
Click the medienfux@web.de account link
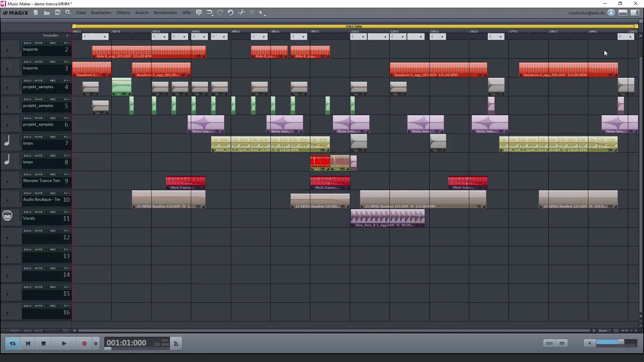586,13
